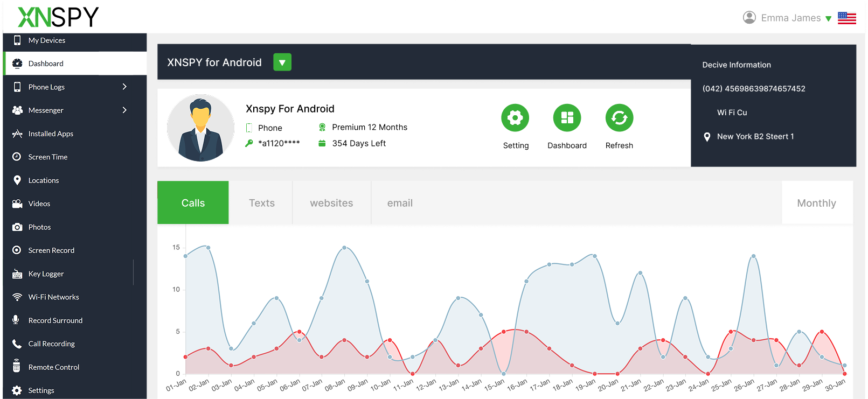The height and width of the screenshot is (399, 868).
Task: Select Record Surround microphone item
Action: tap(55, 320)
